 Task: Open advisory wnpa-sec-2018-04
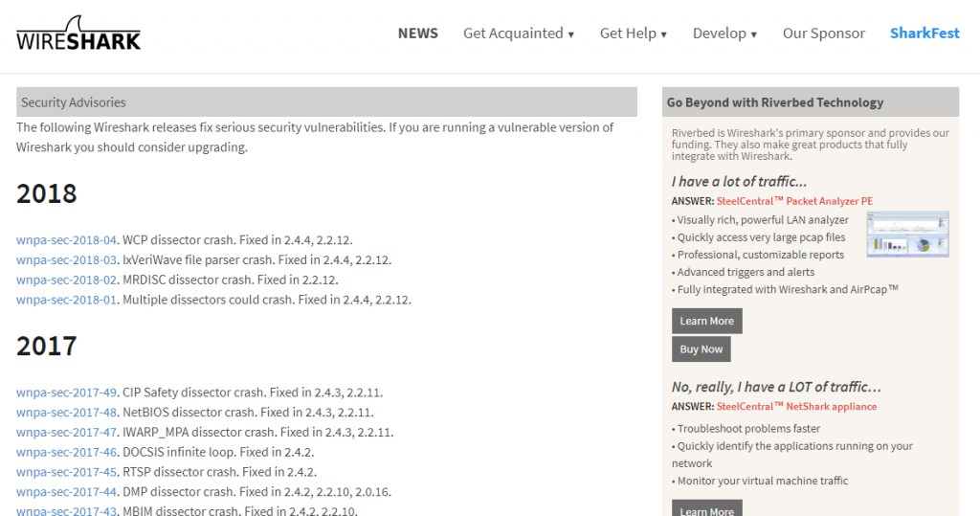point(66,240)
